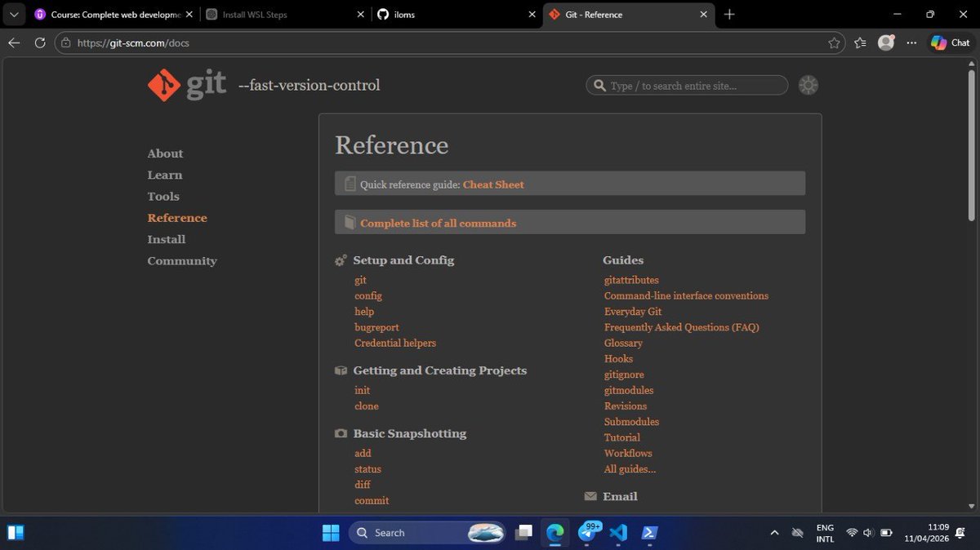The width and height of the screenshot is (980, 550).
Task: Open the gitignore guide link
Action: pos(624,375)
